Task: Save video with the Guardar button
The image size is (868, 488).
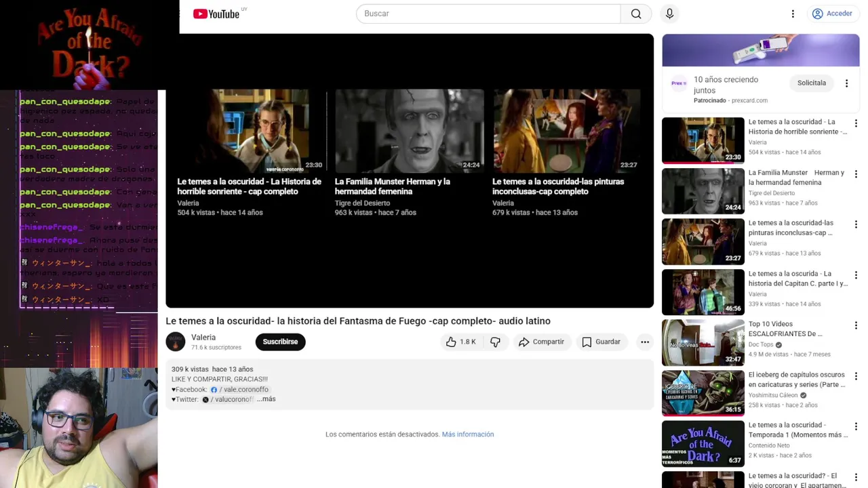Action: tap(601, 342)
